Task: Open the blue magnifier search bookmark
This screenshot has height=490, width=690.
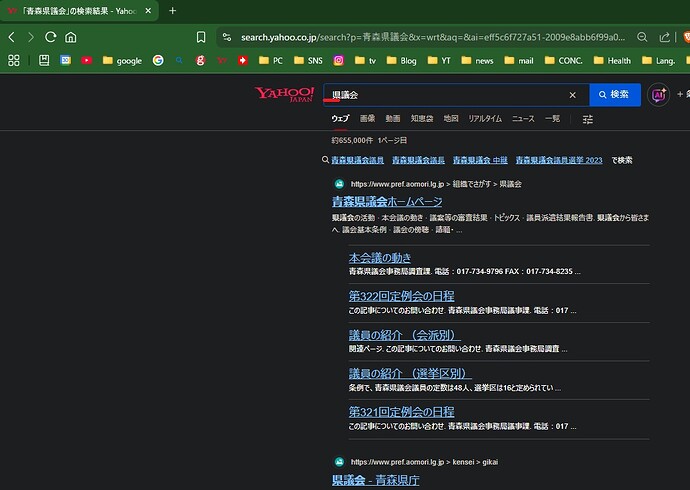Action: [x=179, y=60]
